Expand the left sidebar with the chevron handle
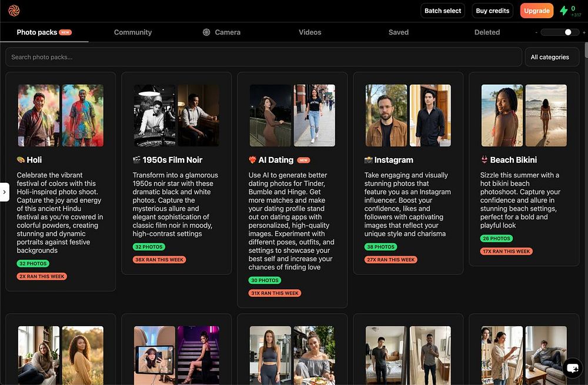The image size is (588, 385). (4, 192)
